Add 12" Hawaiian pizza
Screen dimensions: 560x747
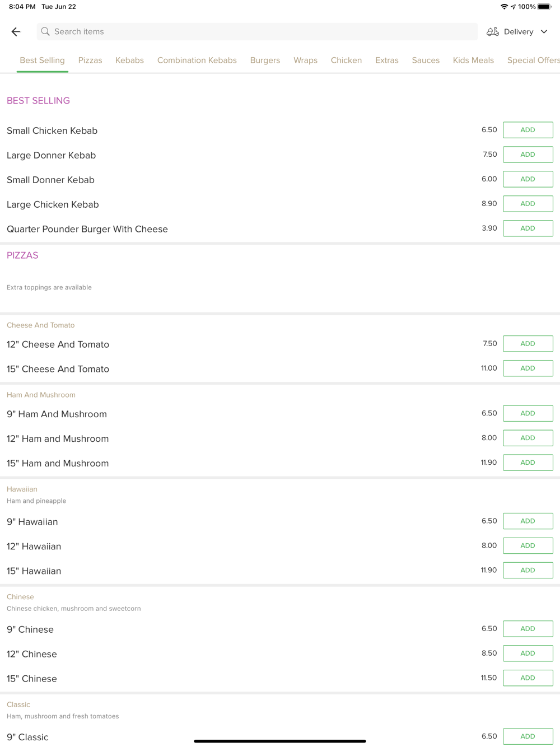(x=528, y=545)
